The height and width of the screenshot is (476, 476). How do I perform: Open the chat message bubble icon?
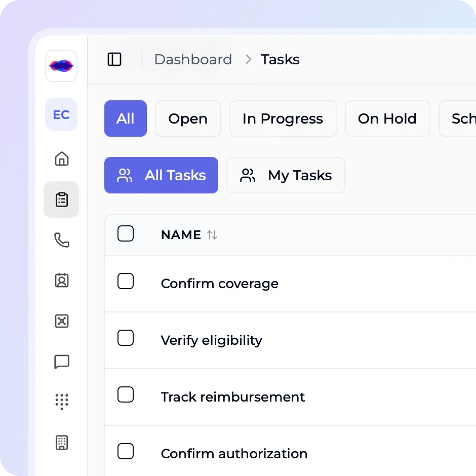click(62, 362)
